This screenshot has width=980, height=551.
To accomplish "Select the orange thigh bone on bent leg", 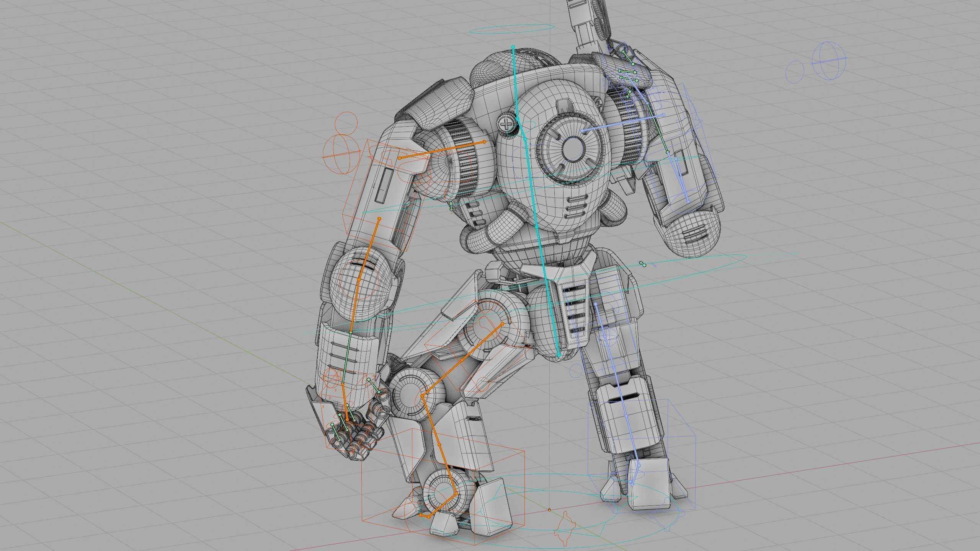I will [462, 360].
